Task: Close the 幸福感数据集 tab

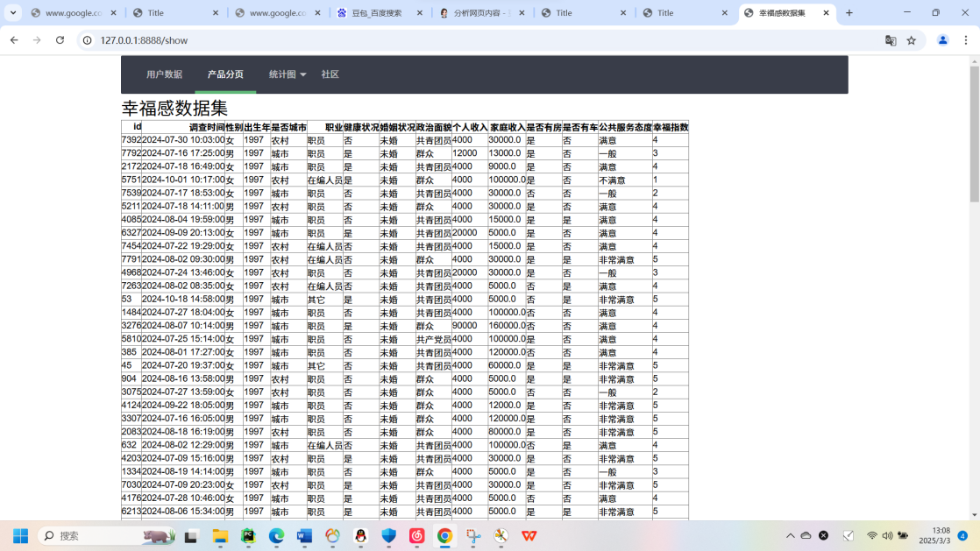Action: (x=826, y=12)
